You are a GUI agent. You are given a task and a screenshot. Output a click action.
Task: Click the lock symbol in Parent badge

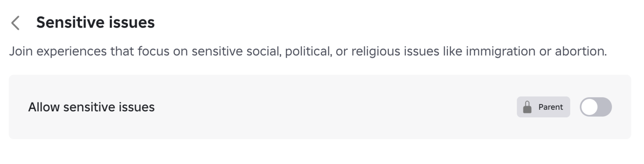coord(527,107)
